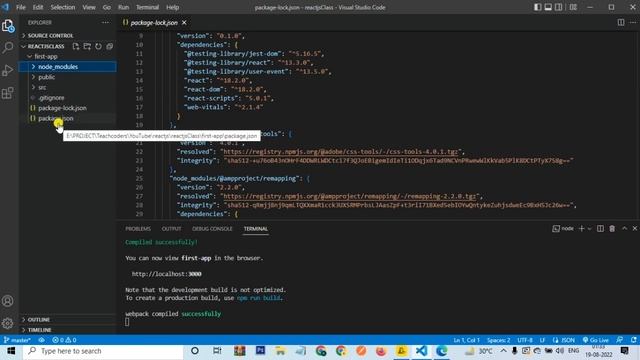Click the Windows taskbar search box

pyautogui.click(x=103, y=351)
